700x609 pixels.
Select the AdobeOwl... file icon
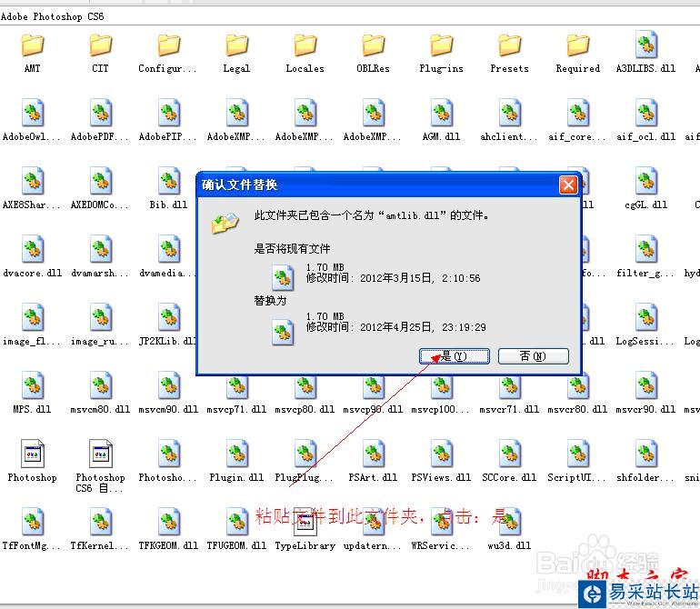click(33, 113)
